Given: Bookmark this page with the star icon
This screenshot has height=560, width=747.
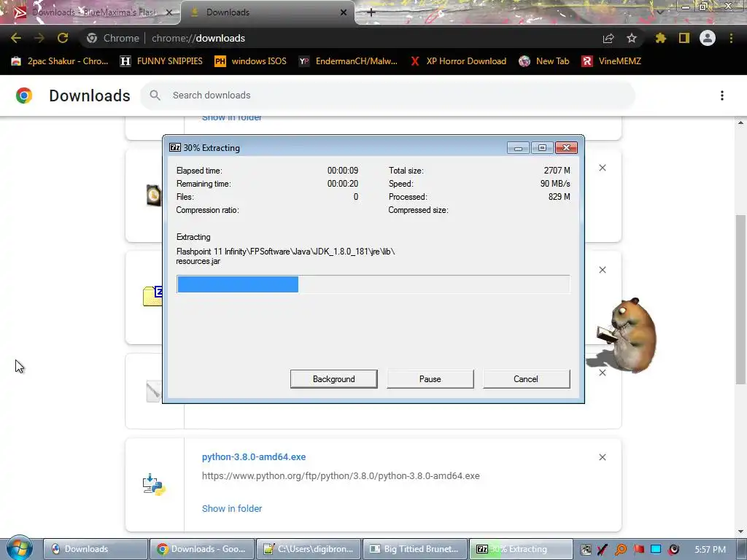Looking at the screenshot, I should click(632, 38).
